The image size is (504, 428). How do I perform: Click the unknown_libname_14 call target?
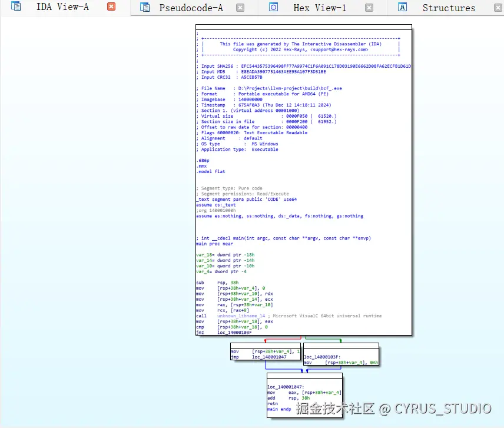(x=241, y=316)
